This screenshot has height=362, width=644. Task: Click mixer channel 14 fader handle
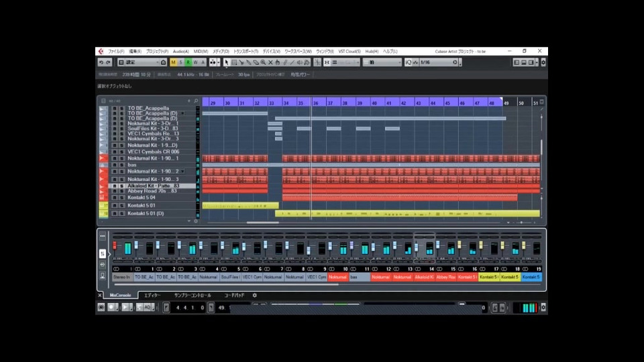tap(417, 247)
